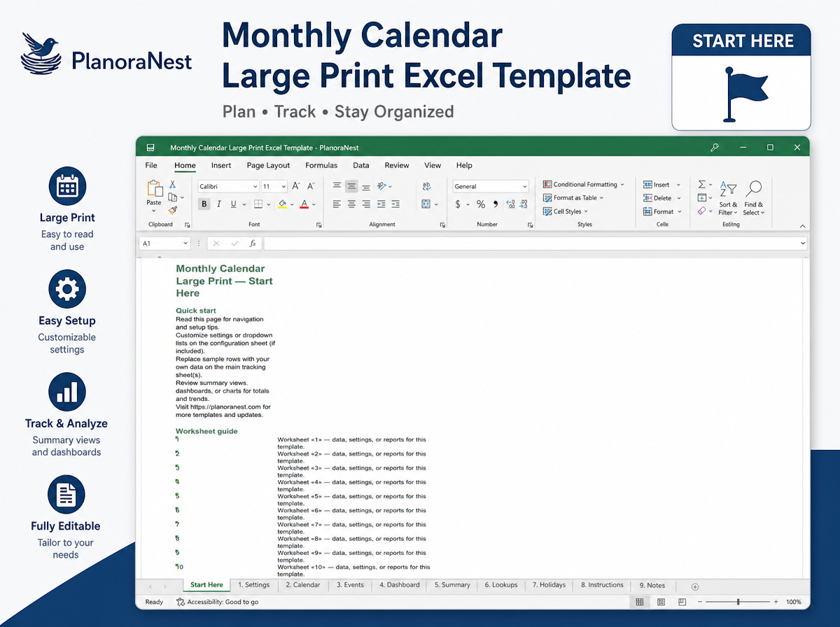Image resolution: width=840 pixels, height=627 pixels.
Task: Click Merge & Center icon
Action: click(426, 204)
